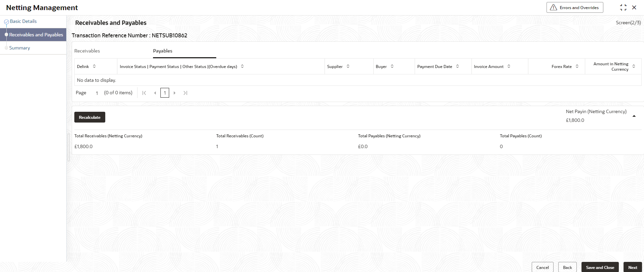Screen dimensions: 644x272
Task: Click the side panel collapse handle
Action: 69,147
